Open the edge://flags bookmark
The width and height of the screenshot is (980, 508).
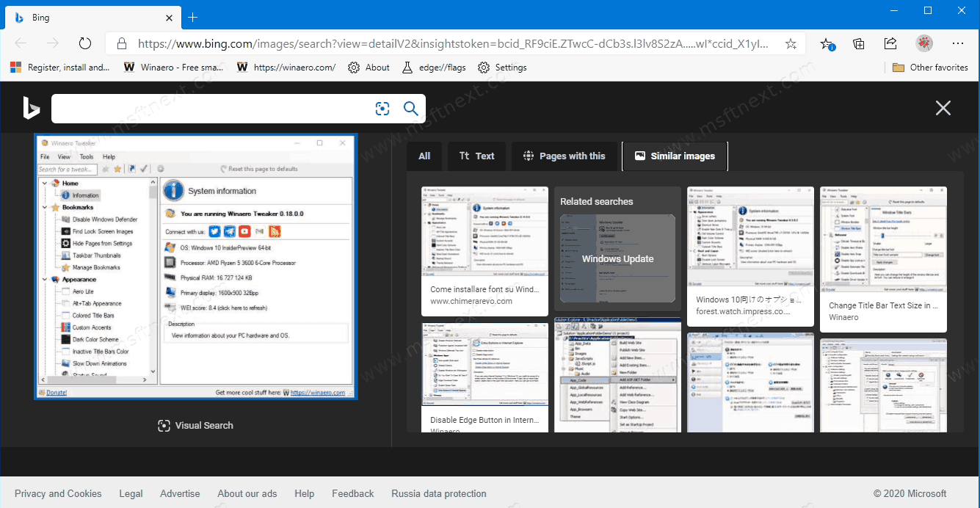click(x=434, y=68)
